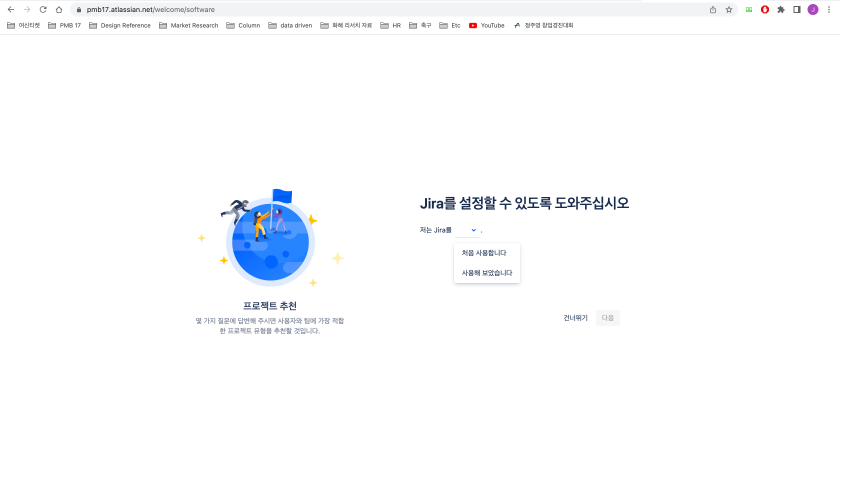
Task: Open the Chrome three-dot menu
Action: 829,10
